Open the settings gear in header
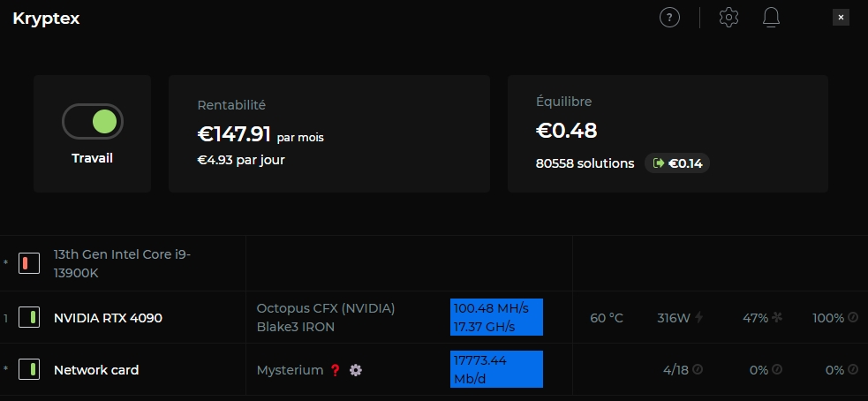 click(728, 18)
